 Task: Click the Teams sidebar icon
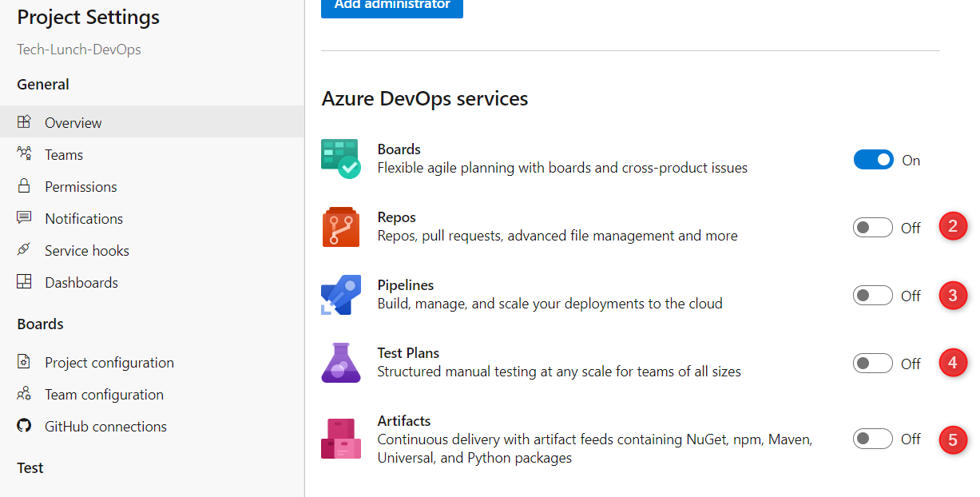(x=24, y=154)
